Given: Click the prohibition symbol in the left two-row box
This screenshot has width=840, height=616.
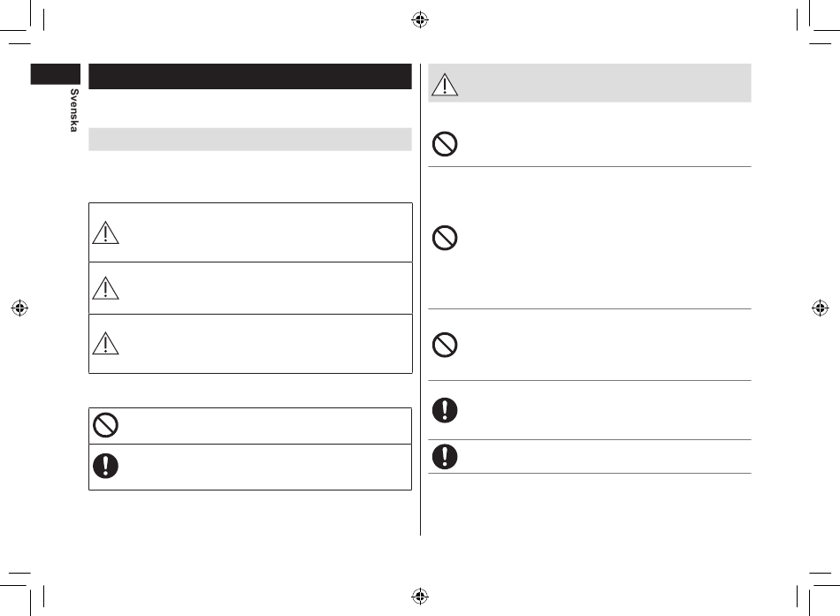Looking at the screenshot, I should (x=105, y=425).
